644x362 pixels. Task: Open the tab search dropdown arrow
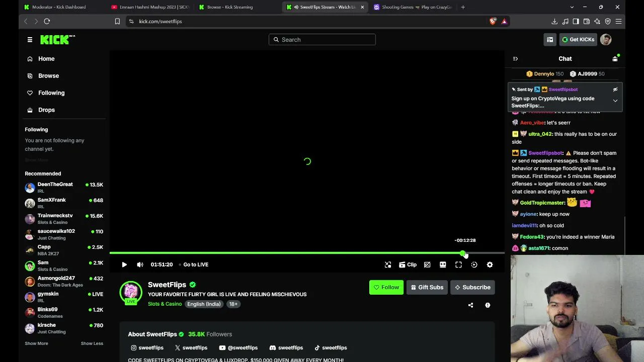tap(572, 7)
